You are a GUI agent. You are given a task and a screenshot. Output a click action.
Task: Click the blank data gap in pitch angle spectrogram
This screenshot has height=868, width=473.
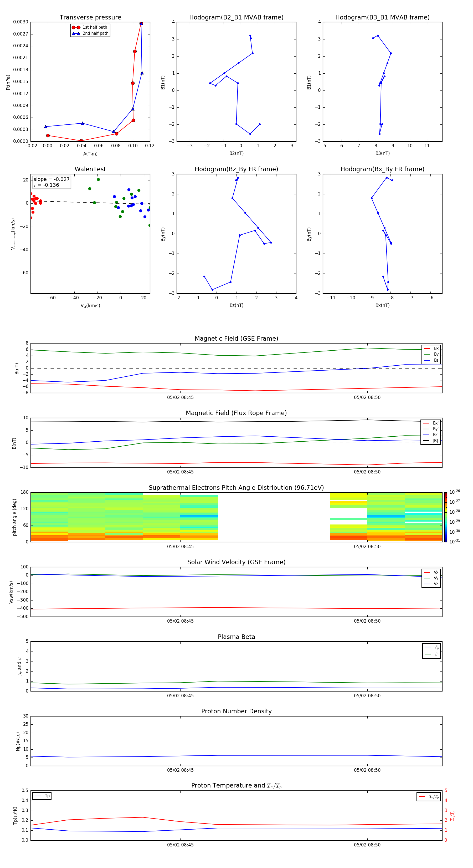point(273,517)
